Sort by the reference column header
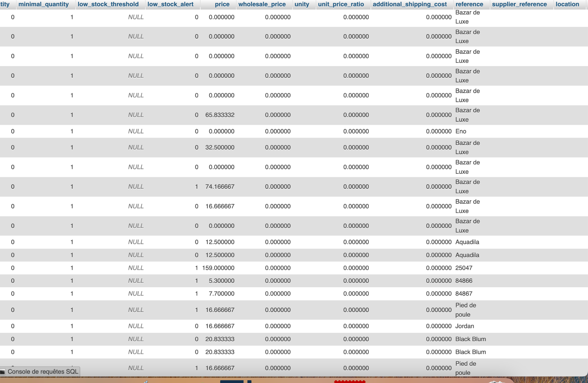This screenshot has width=588, height=383. tap(469, 4)
